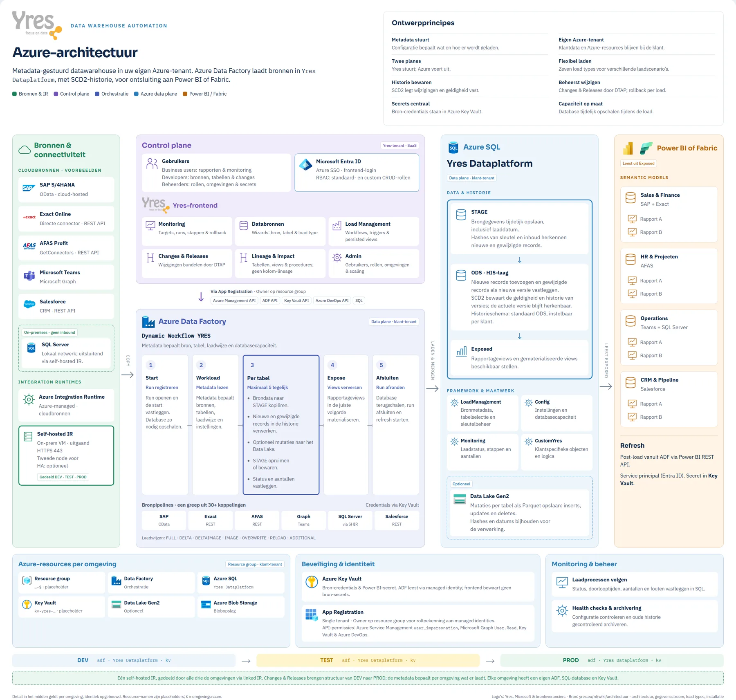Image resolution: width=736 pixels, height=700 pixels.
Task: Click the Microsoft Teams icon
Action: click(x=29, y=276)
